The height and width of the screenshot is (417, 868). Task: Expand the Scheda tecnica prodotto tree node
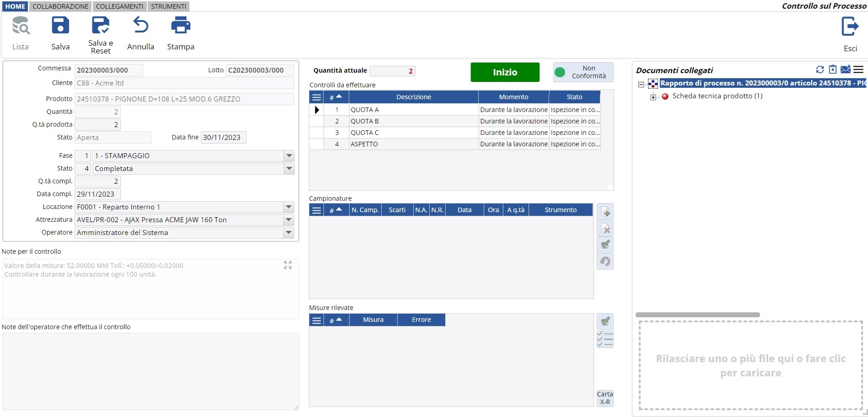click(x=653, y=97)
